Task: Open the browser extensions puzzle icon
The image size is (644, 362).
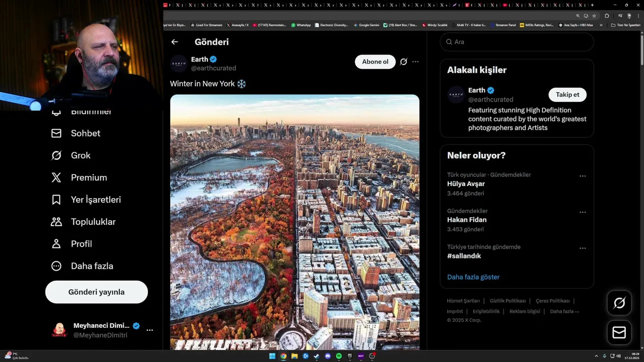Action: 607,16
